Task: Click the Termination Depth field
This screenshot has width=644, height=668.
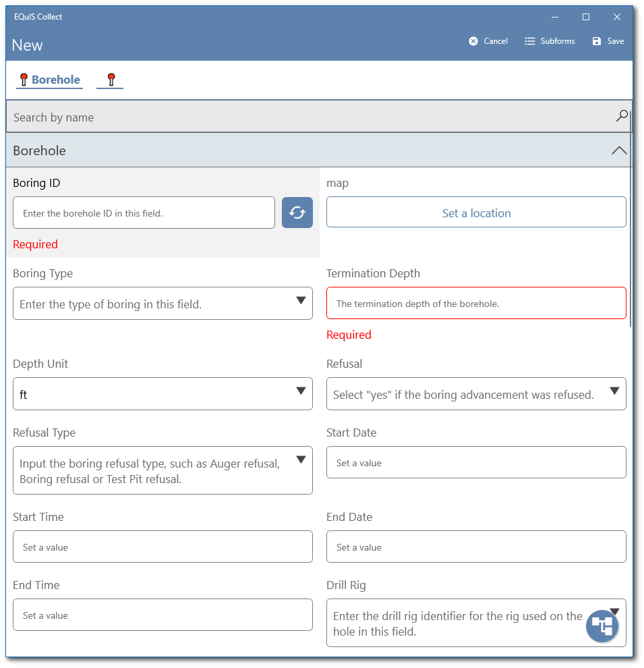Action: tap(476, 303)
